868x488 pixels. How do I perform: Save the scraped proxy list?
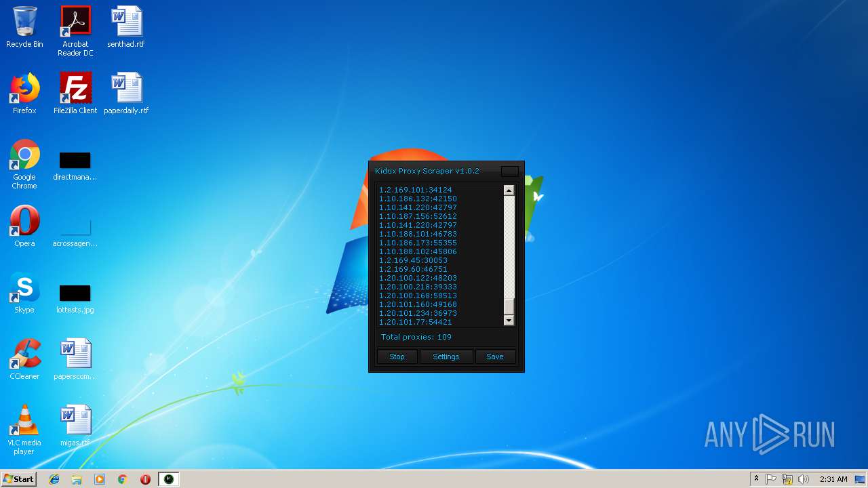click(x=494, y=357)
